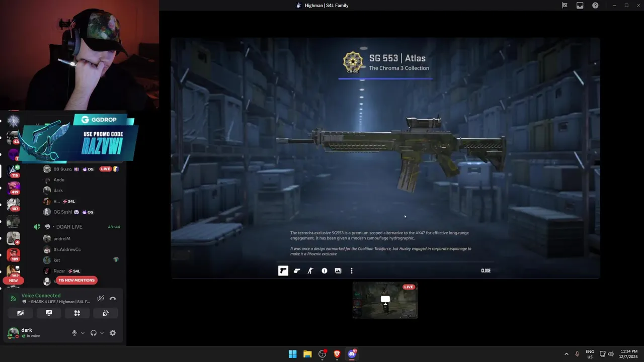
Task: Open Discord user settings gear
Action: click(113, 333)
